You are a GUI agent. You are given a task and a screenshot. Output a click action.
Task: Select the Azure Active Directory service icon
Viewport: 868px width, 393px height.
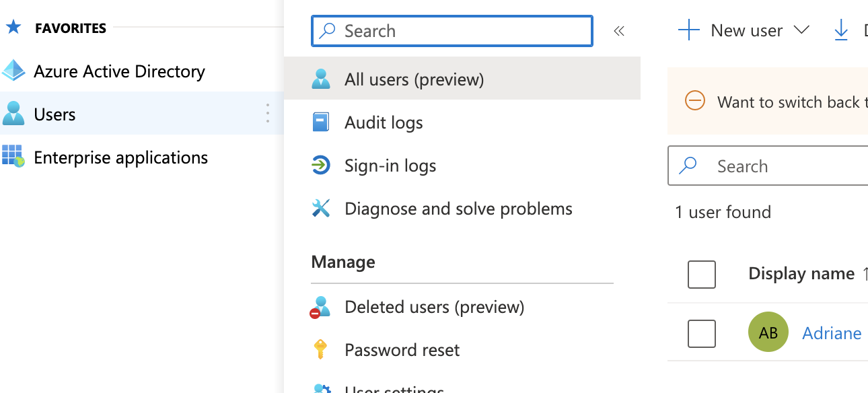pos(13,71)
